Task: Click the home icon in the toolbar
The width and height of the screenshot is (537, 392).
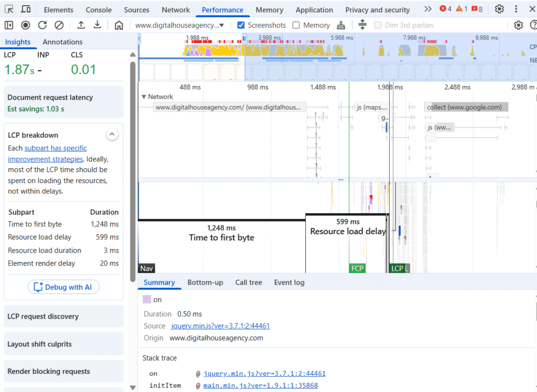Action: (119, 25)
